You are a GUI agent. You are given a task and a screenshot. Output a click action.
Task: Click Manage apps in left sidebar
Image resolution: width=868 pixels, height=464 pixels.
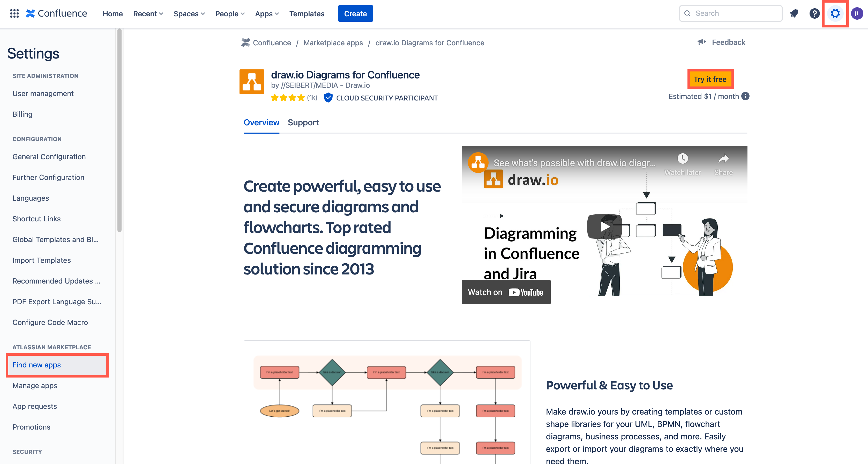34,385
